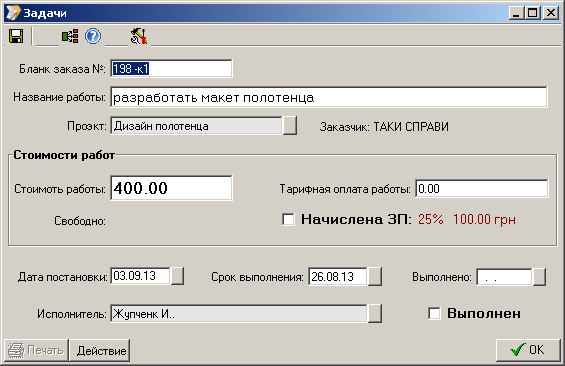The height and width of the screenshot is (366, 565).
Task: Open the Срок выполнения date picker
Action: click(x=375, y=277)
